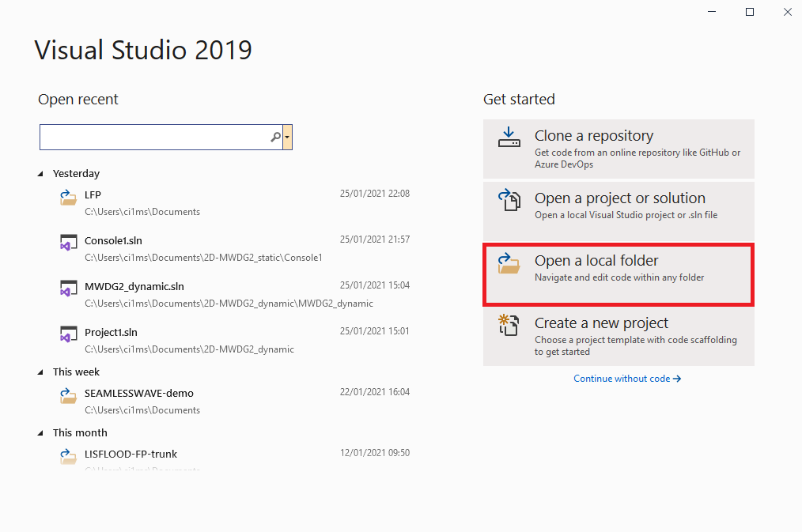Screen dimensions: 802x532
Task: Click the Console1 path under Console1.sln
Action: tap(203, 258)
